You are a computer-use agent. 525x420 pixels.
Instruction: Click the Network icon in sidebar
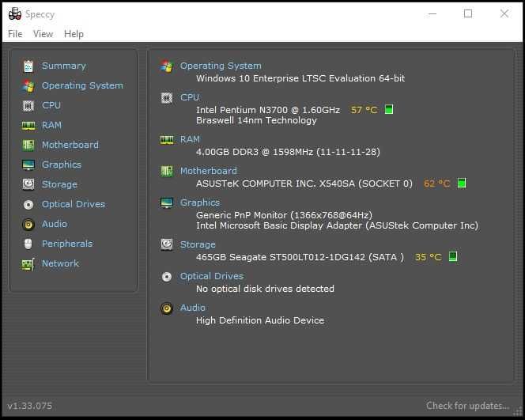(x=28, y=263)
